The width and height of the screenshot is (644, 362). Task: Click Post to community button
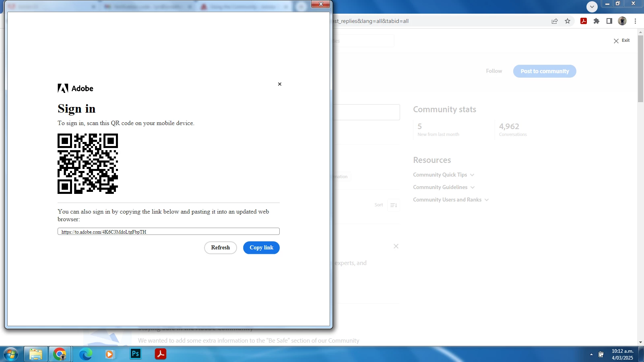[545, 71]
